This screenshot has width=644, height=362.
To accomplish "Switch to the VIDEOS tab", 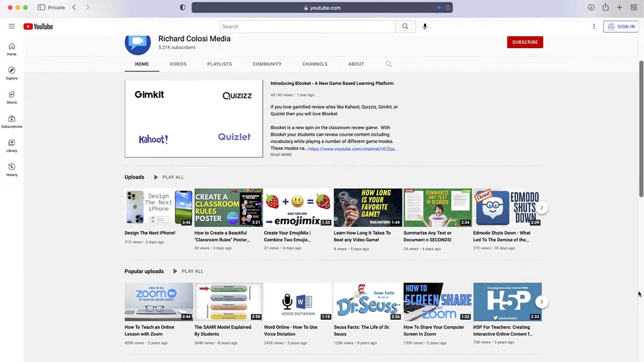I will (x=178, y=64).
